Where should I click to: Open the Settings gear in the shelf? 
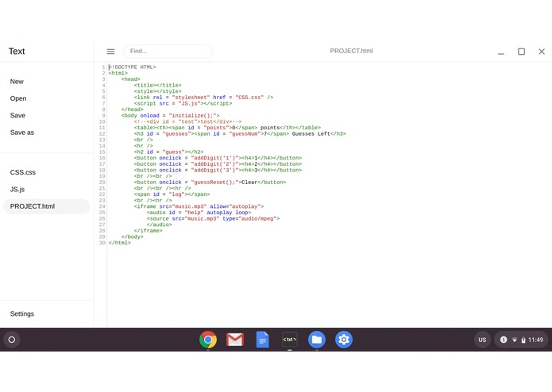tap(344, 340)
